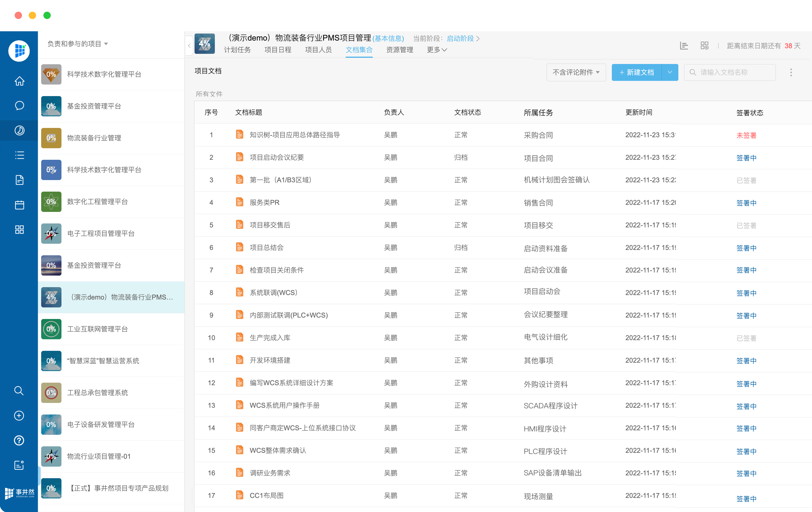Open the chat bubble messages icon

(19, 106)
